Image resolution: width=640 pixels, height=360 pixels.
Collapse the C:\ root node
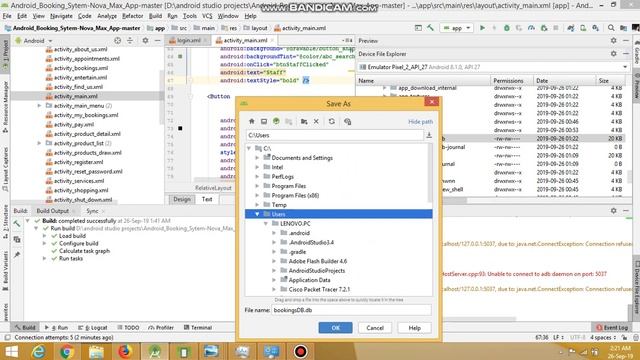(x=249, y=148)
